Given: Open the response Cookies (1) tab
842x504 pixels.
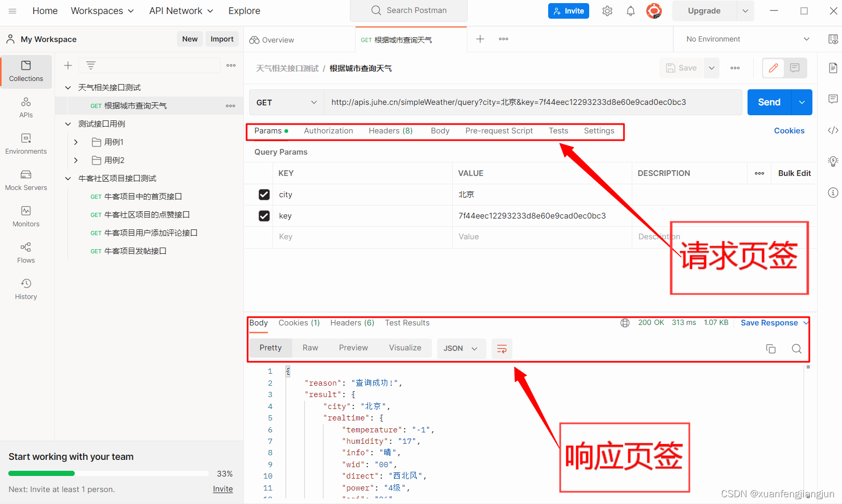Looking at the screenshot, I should pyautogui.click(x=299, y=323).
